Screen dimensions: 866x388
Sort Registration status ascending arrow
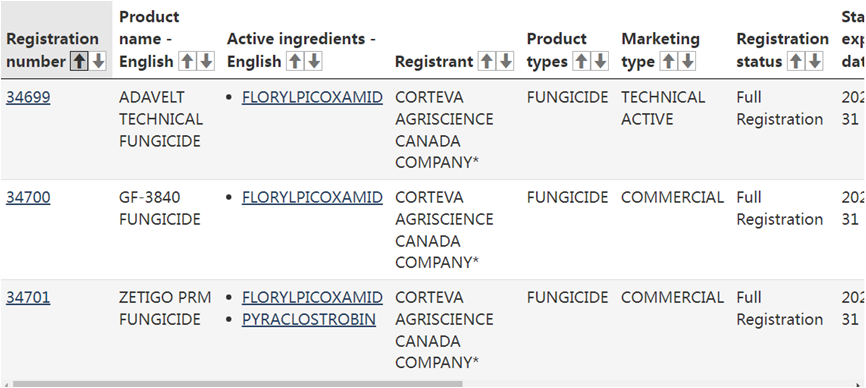pos(795,61)
